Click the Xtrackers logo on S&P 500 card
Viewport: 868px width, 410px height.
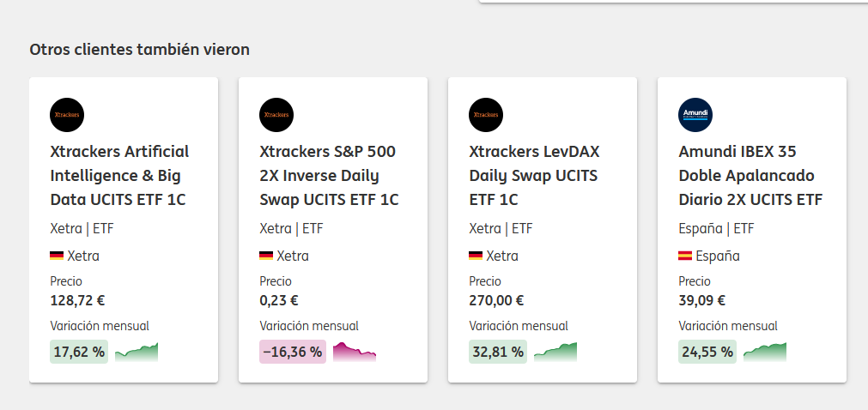coord(276,115)
